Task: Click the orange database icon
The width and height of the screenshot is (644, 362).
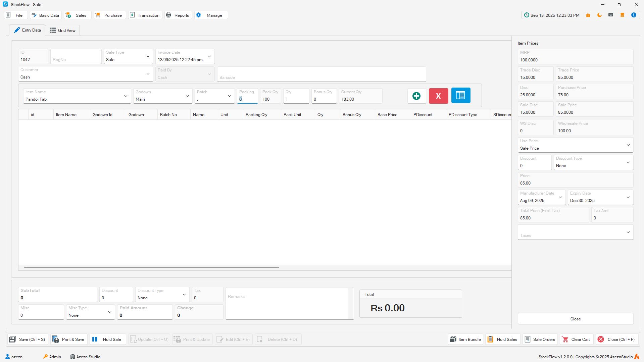Action: click(622, 15)
